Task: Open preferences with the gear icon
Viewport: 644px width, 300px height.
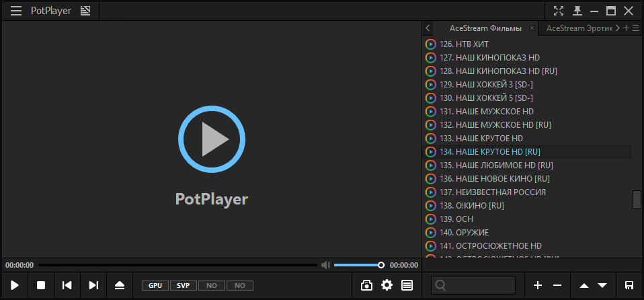Action: tap(387, 285)
